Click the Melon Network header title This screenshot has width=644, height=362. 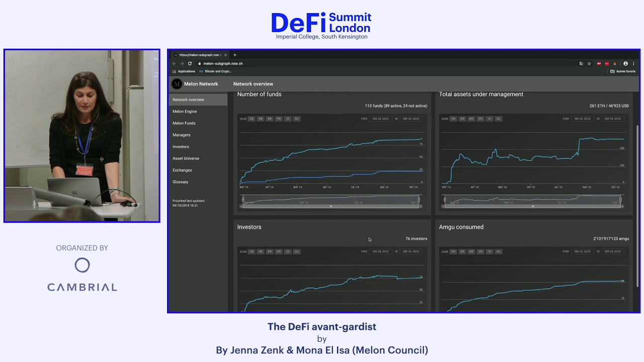pyautogui.click(x=201, y=84)
